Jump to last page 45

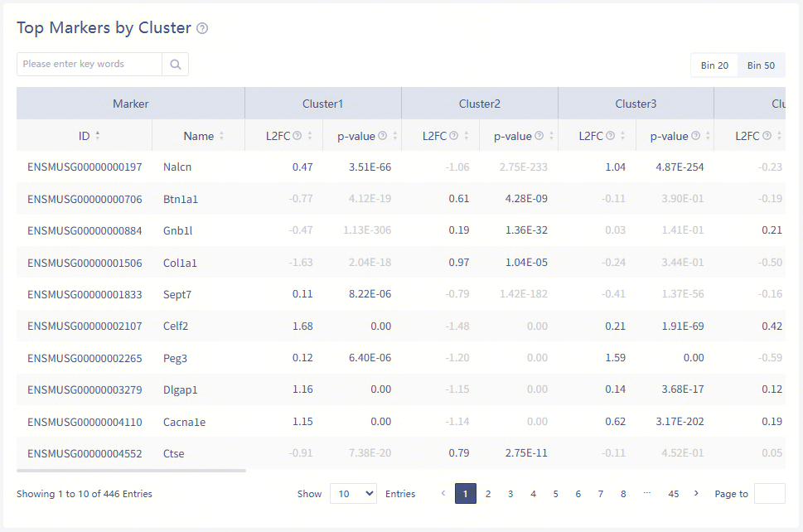(673, 494)
